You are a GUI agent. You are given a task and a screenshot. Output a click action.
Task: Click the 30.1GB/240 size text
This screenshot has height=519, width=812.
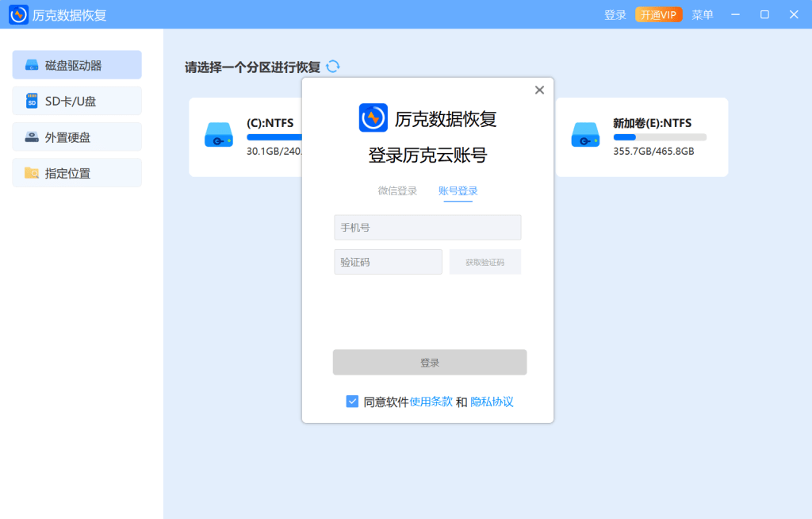point(274,152)
